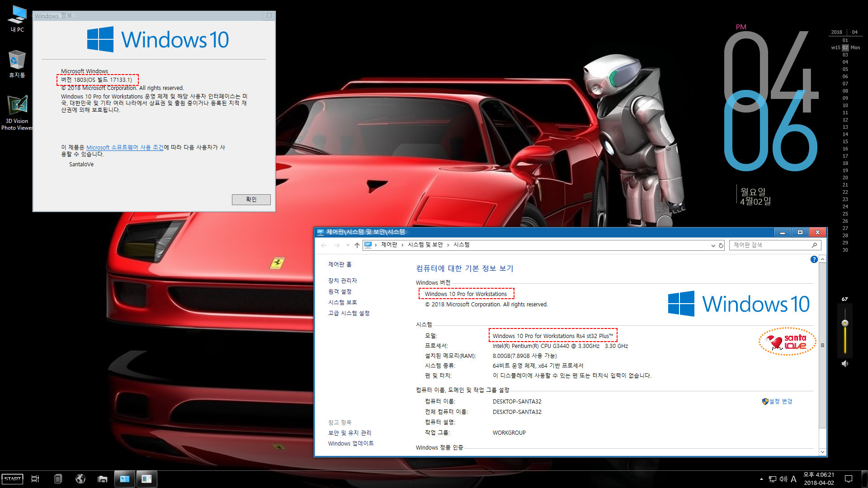
Task: Open Windows 업데이트 link
Action: pos(351,444)
